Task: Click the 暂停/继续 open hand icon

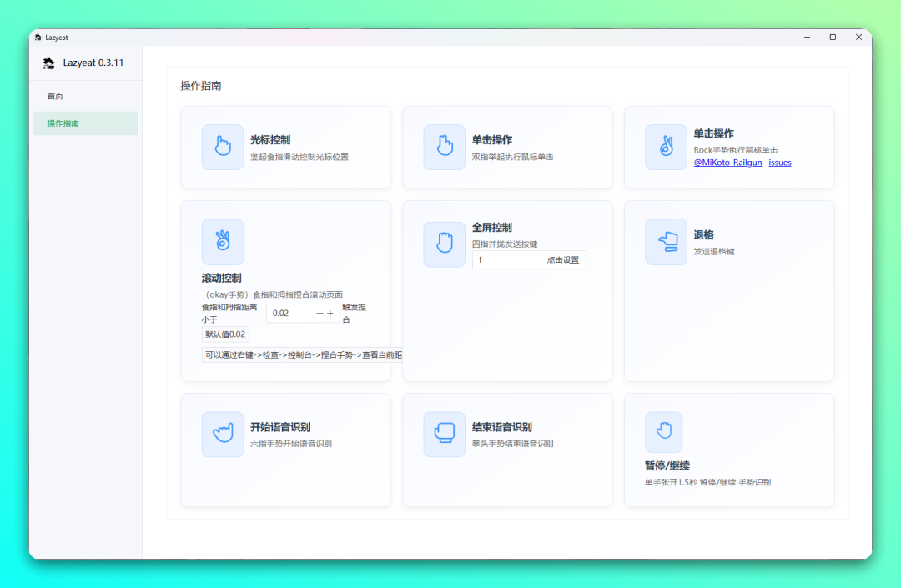Action: pyautogui.click(x=663, y=432)
